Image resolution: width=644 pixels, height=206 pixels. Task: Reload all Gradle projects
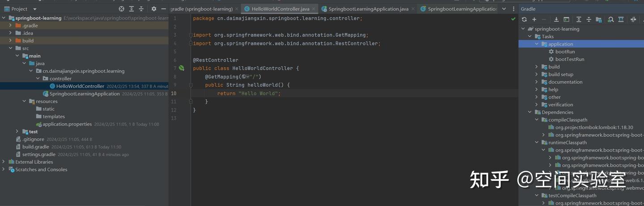[x=524, y=20]
